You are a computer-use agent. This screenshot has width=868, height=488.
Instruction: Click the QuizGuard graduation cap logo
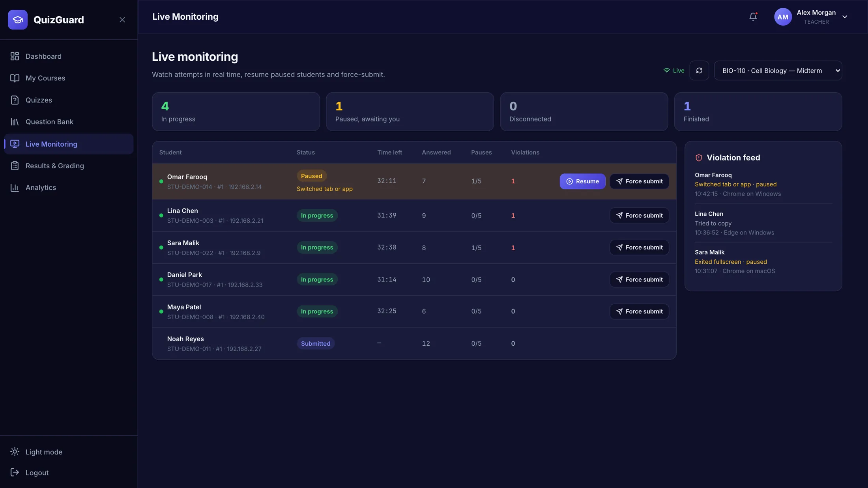(x=18, y=20)
